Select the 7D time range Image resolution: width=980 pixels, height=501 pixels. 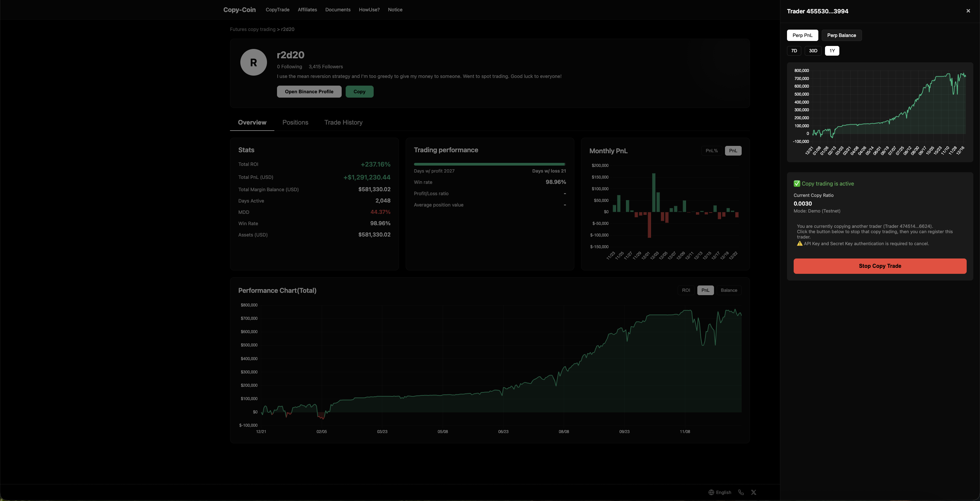pyautogui.click(x=794, y=51)
